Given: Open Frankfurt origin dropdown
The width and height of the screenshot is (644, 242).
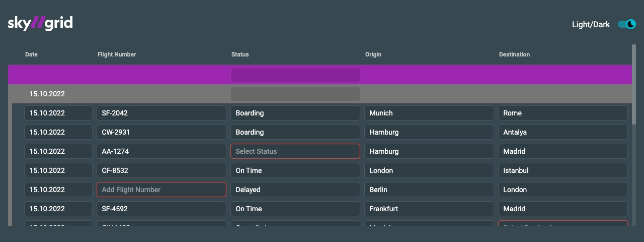Looking at the screenshot, I should (x=429, y=209).
